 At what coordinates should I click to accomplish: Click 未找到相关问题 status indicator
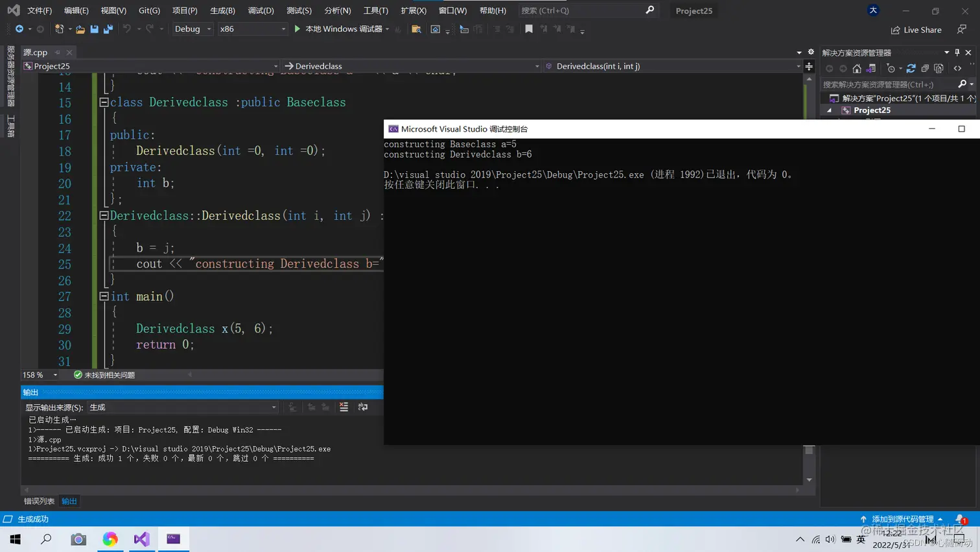(104, 375)
